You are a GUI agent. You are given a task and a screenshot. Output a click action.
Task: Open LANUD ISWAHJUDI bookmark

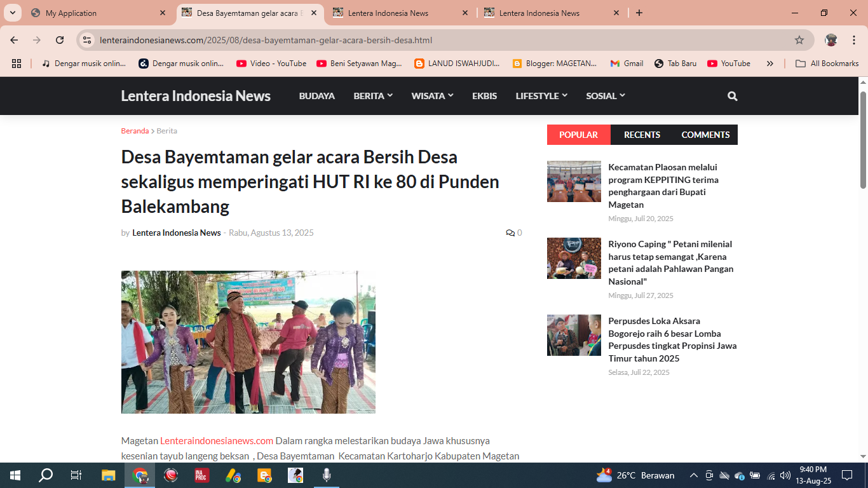[458, 64]
